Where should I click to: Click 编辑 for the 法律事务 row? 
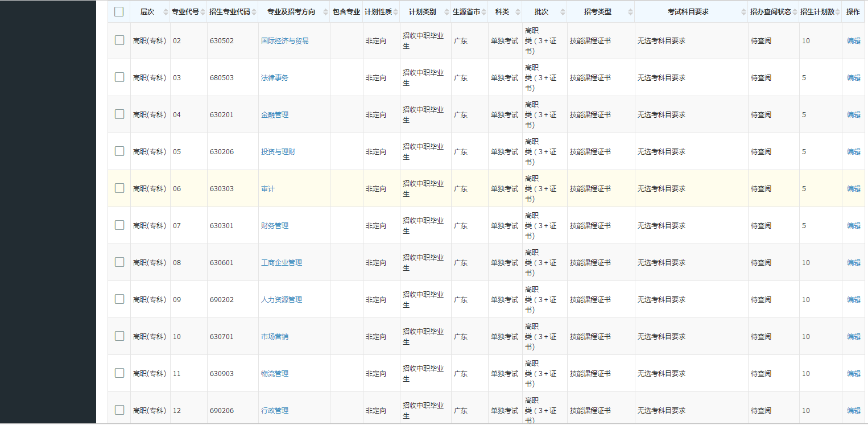tap(854, 78)
